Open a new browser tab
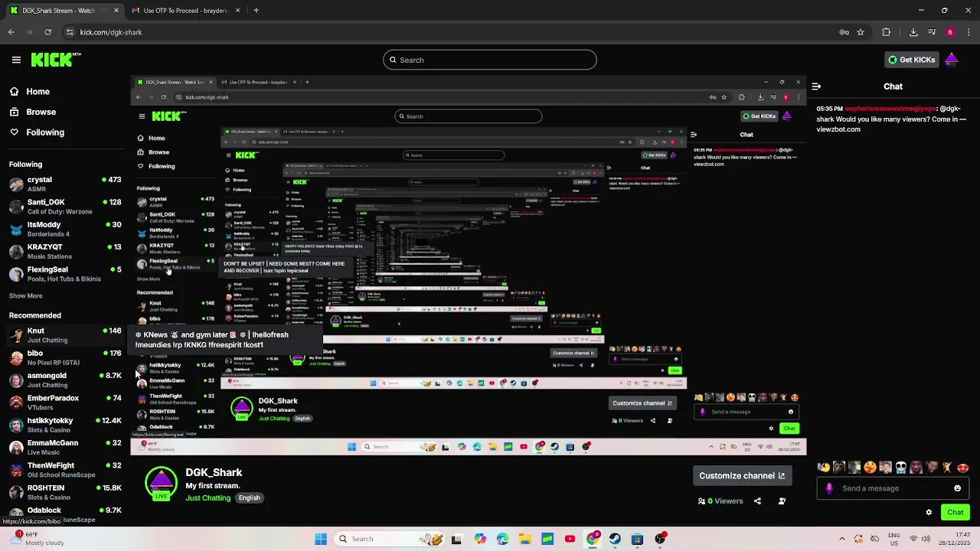 point(256,11)
